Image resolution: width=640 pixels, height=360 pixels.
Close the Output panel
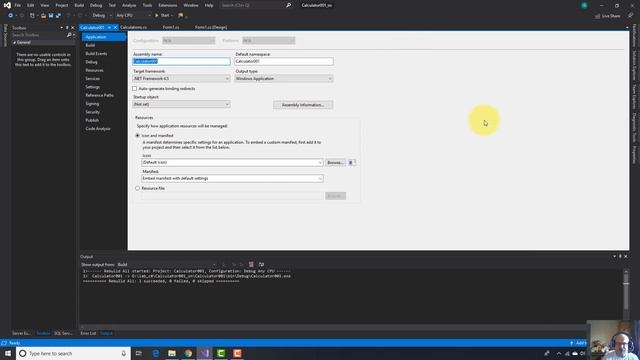point(626,256)
